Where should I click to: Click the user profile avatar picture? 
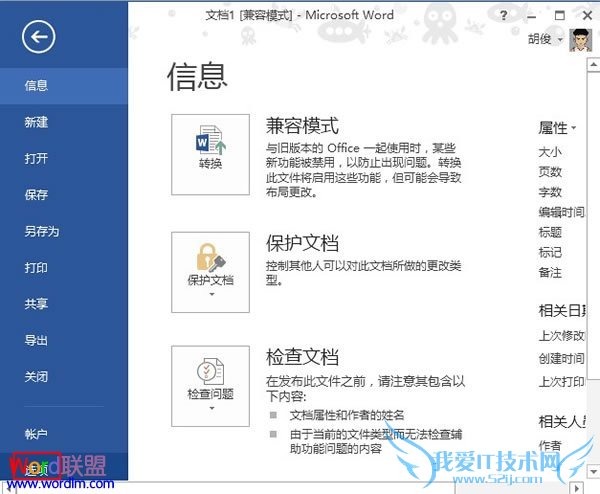[x=580, y=40]
